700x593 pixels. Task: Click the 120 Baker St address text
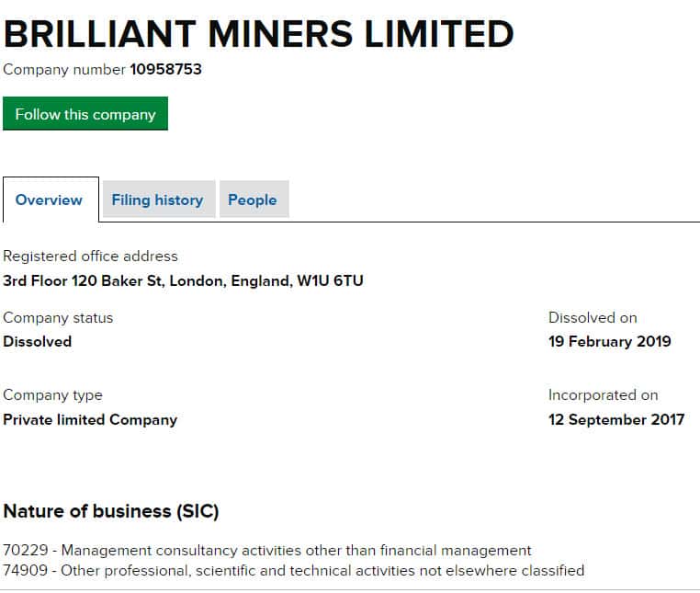[183, 280]
